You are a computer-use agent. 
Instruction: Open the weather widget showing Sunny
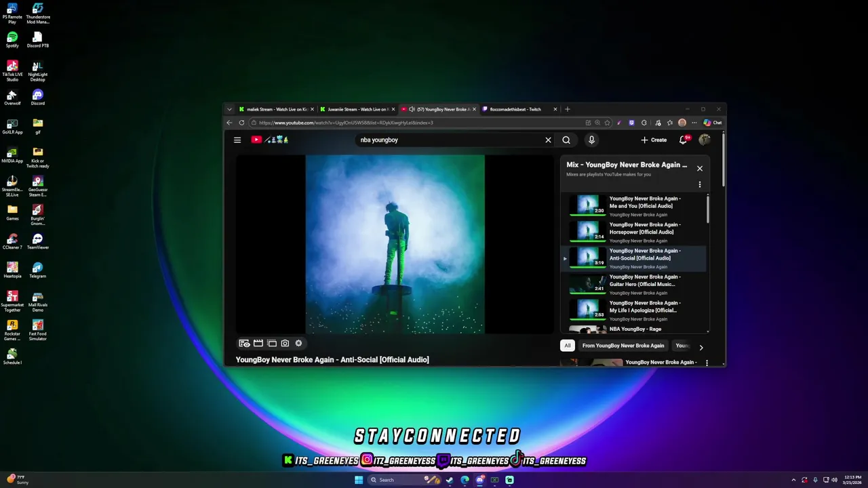(x=18, y=480)
